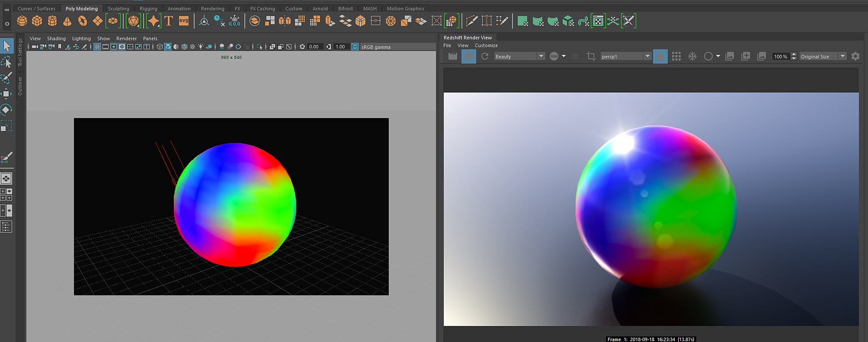The height and width of the screenshot is (342, 868).
Task: Switch to the Rigging shelf tab
Action: point(148,9)
